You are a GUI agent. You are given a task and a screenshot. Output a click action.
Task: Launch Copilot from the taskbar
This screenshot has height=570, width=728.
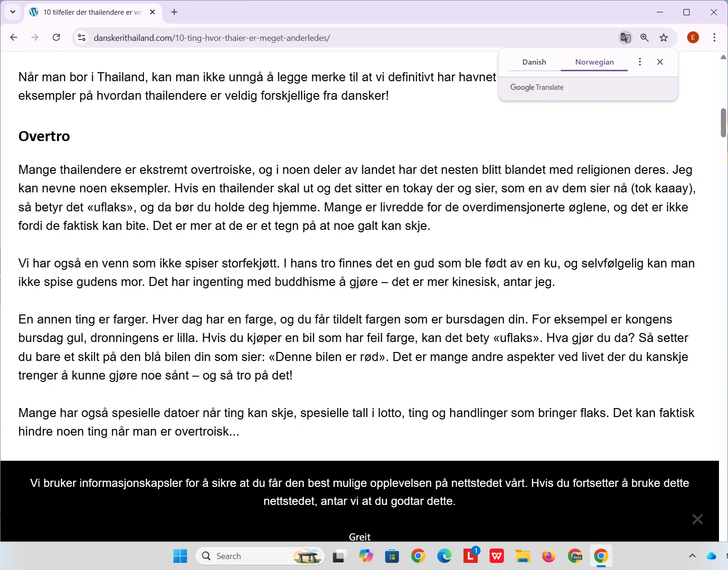366,556
